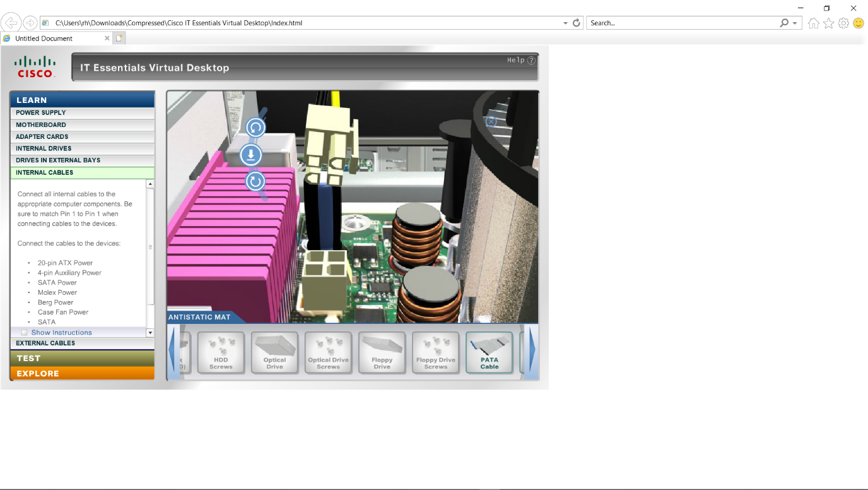Screen dimensions: 868x490
Task: Click the Cisco logo
Action: point(35,66)
